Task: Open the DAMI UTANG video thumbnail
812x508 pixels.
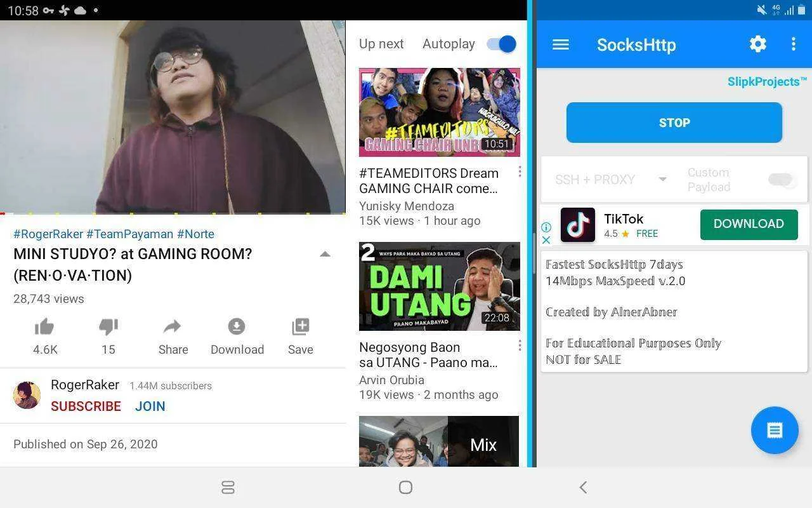Action: [439, 286]
